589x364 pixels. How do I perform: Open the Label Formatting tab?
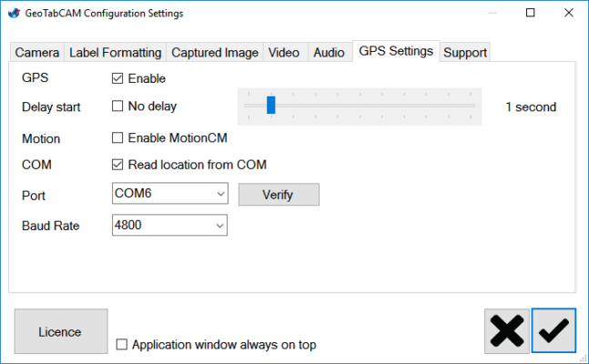click(115, 53)
